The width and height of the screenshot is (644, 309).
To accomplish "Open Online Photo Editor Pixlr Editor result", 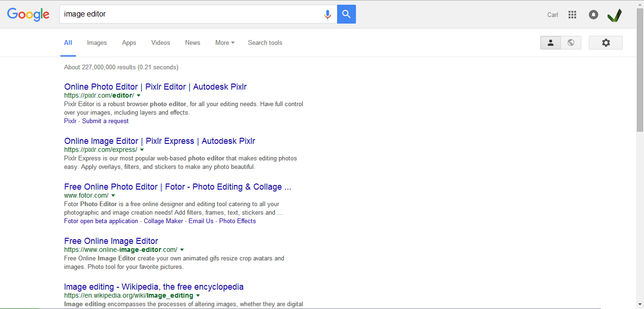I will 156,87.
